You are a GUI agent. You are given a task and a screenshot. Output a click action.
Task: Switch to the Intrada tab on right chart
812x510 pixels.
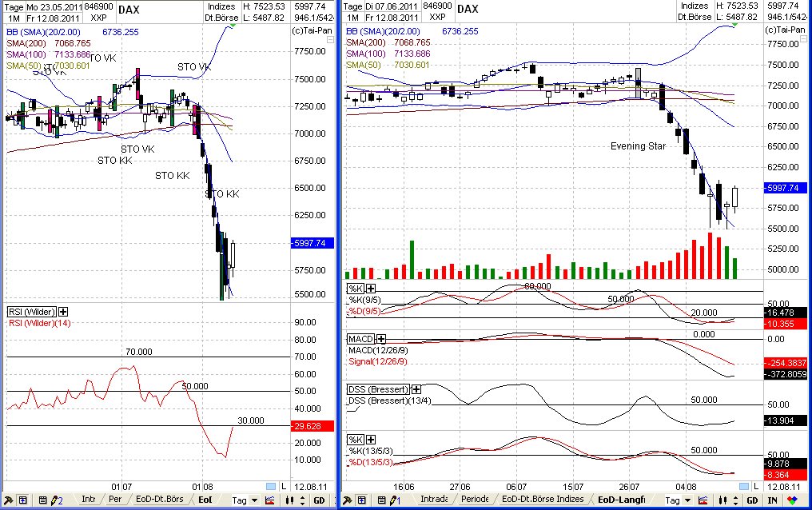coord(432,499)
